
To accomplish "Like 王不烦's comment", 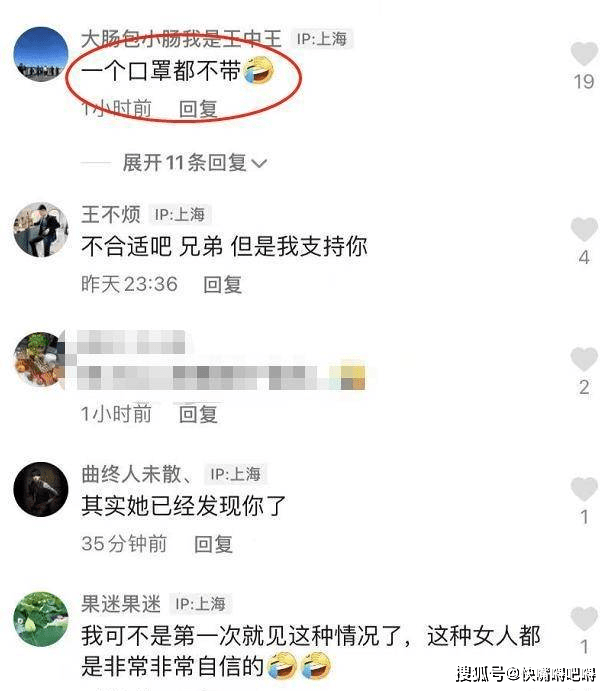I will coord(584,229).
